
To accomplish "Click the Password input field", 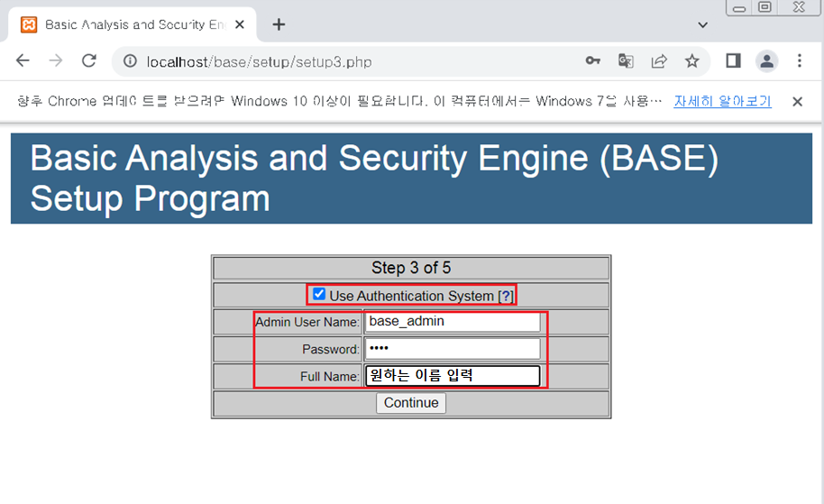I will (x=453, y=349).
